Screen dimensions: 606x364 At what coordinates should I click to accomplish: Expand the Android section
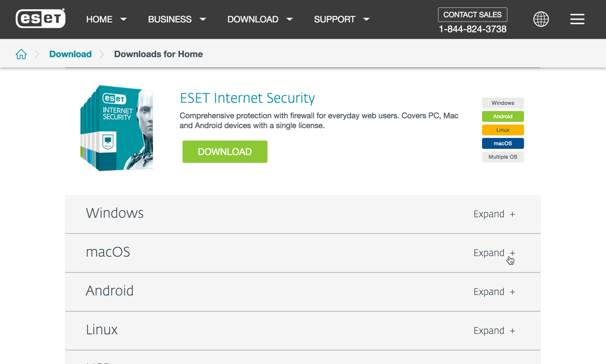(x=495, y=292)
